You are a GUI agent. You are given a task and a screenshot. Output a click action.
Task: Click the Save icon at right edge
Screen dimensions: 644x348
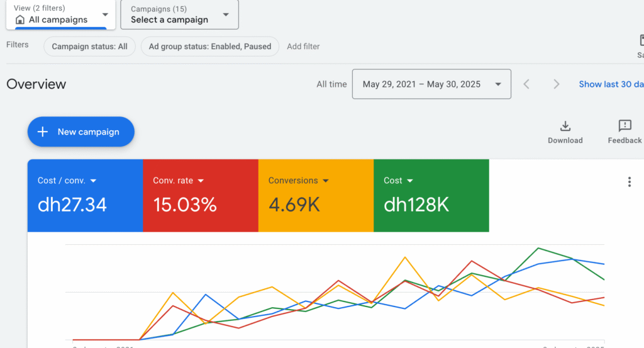tap(641, 41)
